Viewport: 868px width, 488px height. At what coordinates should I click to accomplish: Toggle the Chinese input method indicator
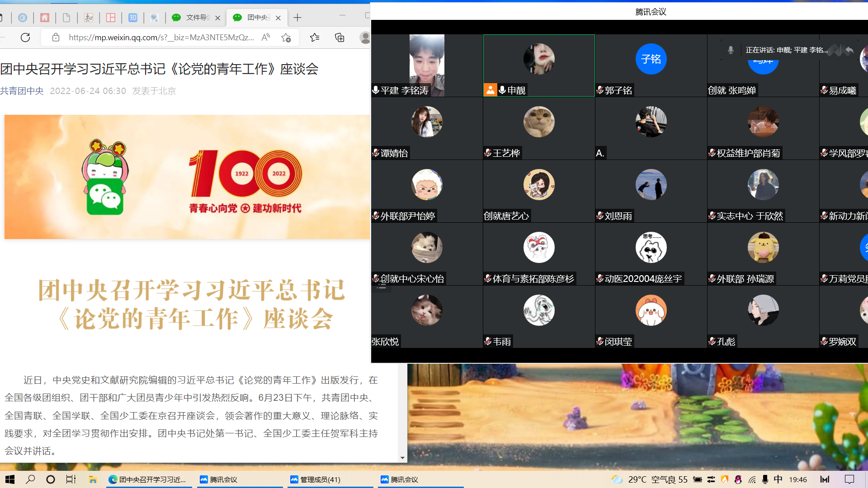pyautogui.click(x=778, y=479)
